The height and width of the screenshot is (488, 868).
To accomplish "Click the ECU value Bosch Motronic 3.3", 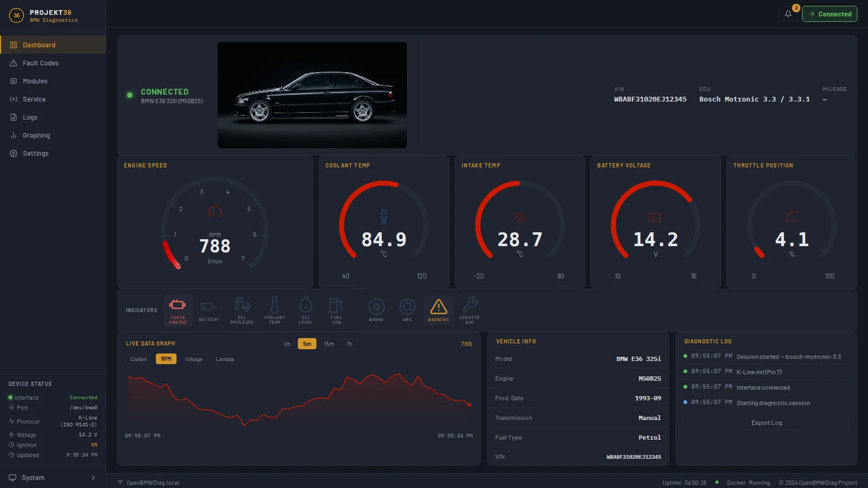I will tap(754, 99).
